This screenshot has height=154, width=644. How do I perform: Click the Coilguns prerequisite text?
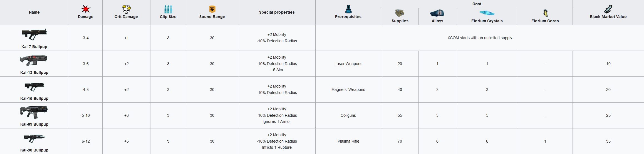tap(348, 115)
